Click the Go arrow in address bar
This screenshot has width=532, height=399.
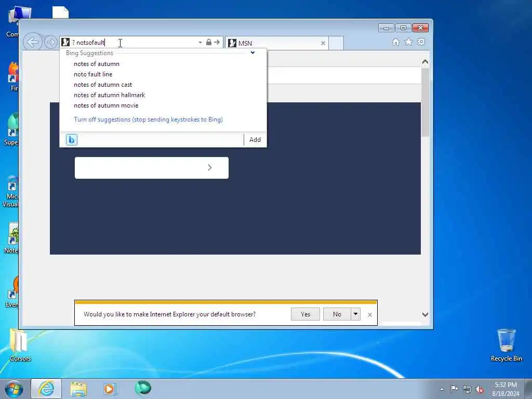pos(217,42)
